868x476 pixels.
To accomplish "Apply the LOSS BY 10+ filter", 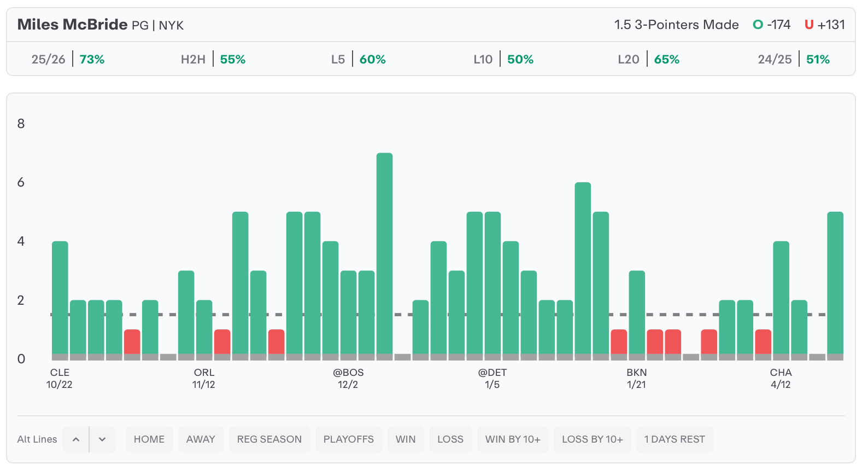I will pos(593,439).
